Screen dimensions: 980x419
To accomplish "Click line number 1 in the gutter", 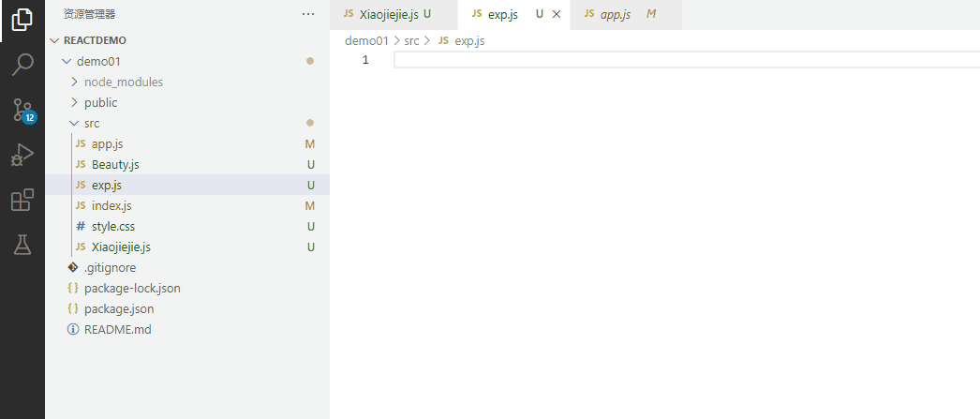I will point(365,60).
